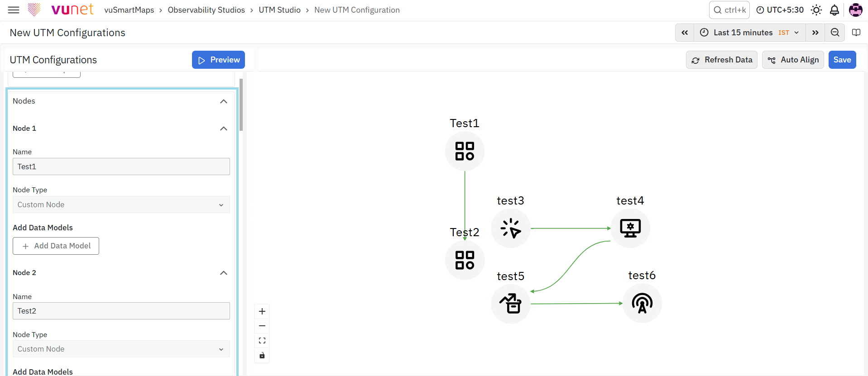Click the Auto Align button
This screenshot has width=868, height=376.
(x=793, y=60)
